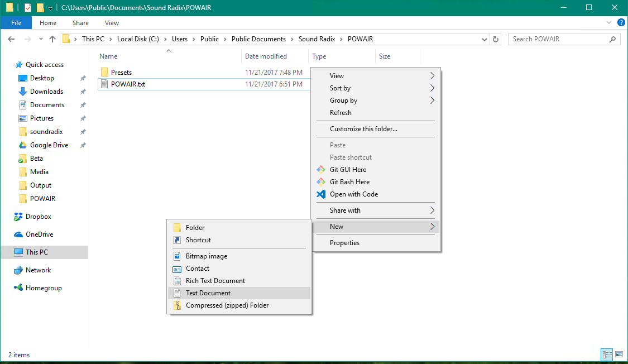Expand the Sort by submenu
This screenshot has height=364, width=628.
[x=432, y=88]
